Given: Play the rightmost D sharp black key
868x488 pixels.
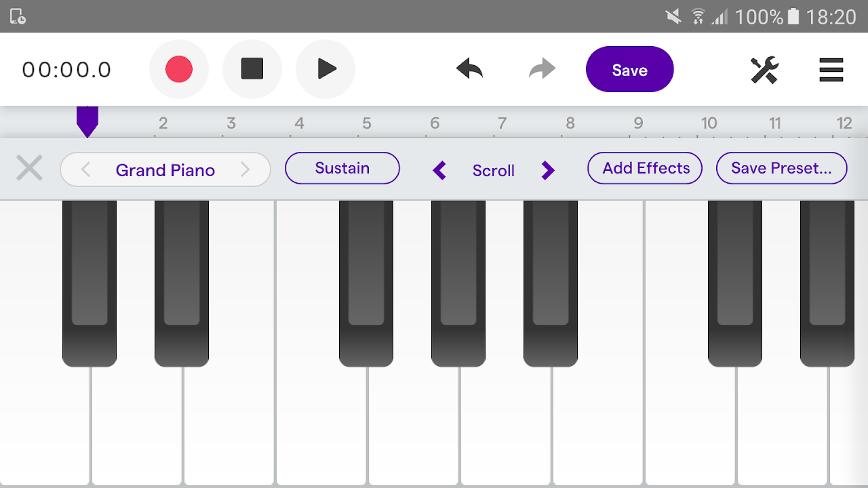Looking at the screenshot, I should pyautogui.click(x=827, y=283).
